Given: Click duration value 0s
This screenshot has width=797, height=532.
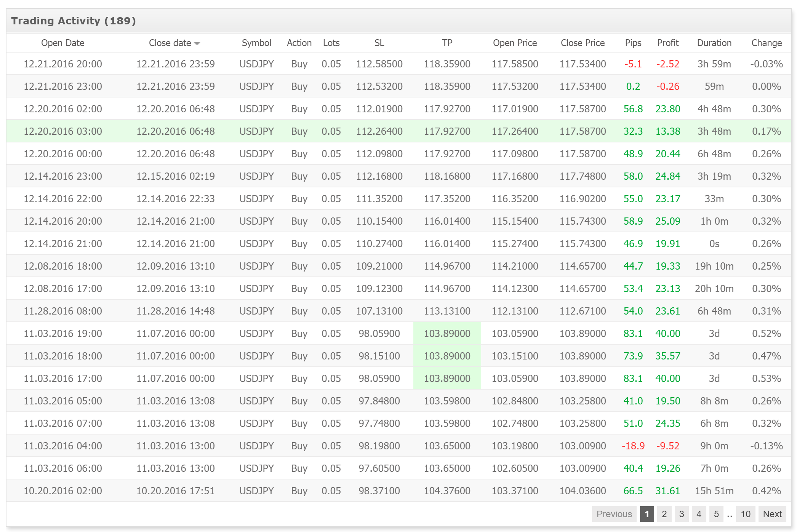Looking at the screenshot, I should [714, 244].
